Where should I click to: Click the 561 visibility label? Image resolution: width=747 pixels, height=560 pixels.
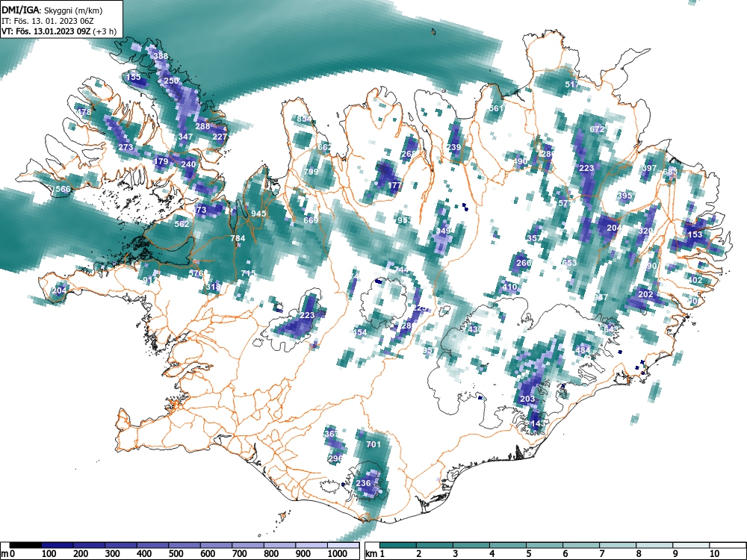[496, 108]
